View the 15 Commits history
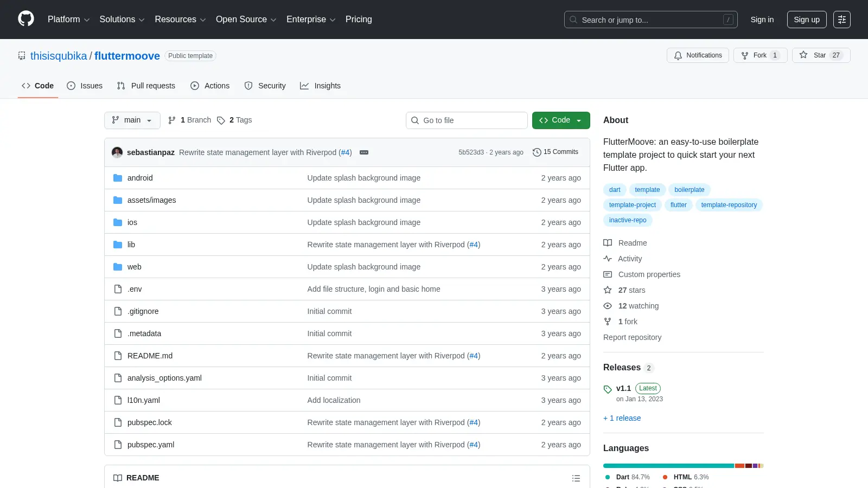Screen dimensions: 868x488 pyautogui.click(x=556, y=152)
